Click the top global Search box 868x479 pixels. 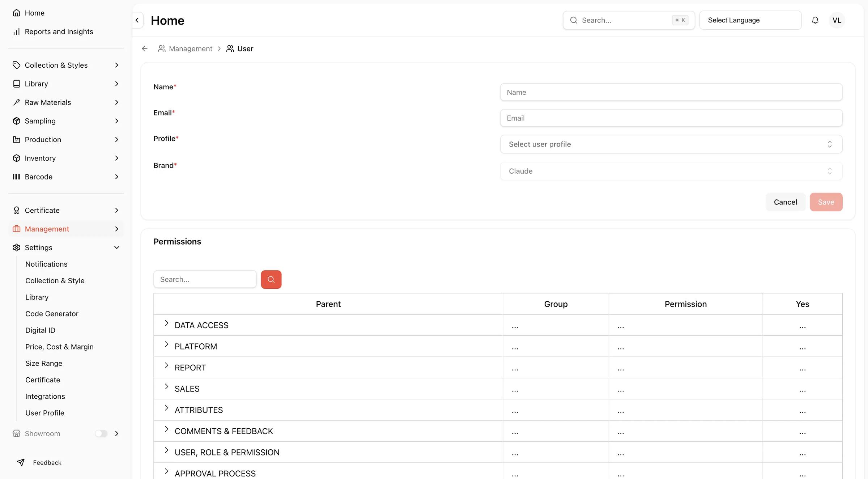[629, 20]
